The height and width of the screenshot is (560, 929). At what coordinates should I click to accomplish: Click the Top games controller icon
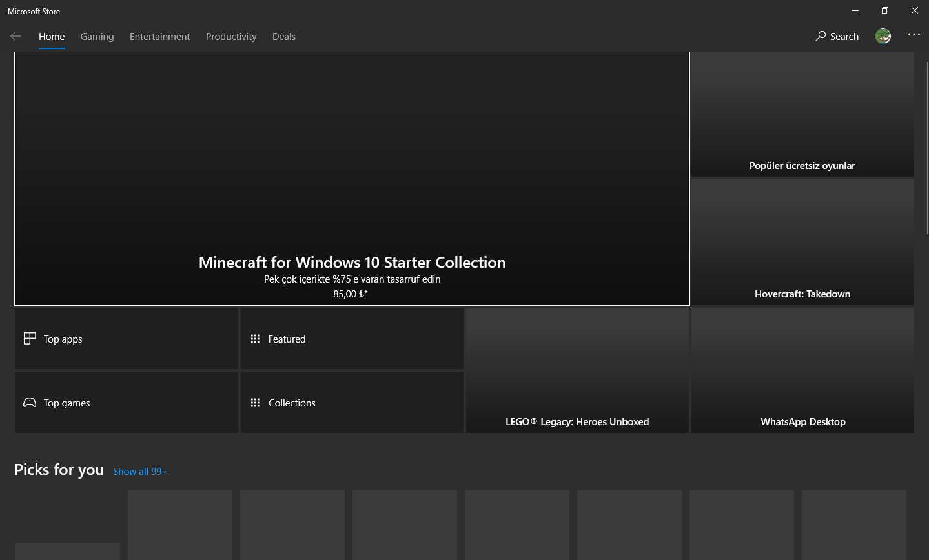(30, 403)
